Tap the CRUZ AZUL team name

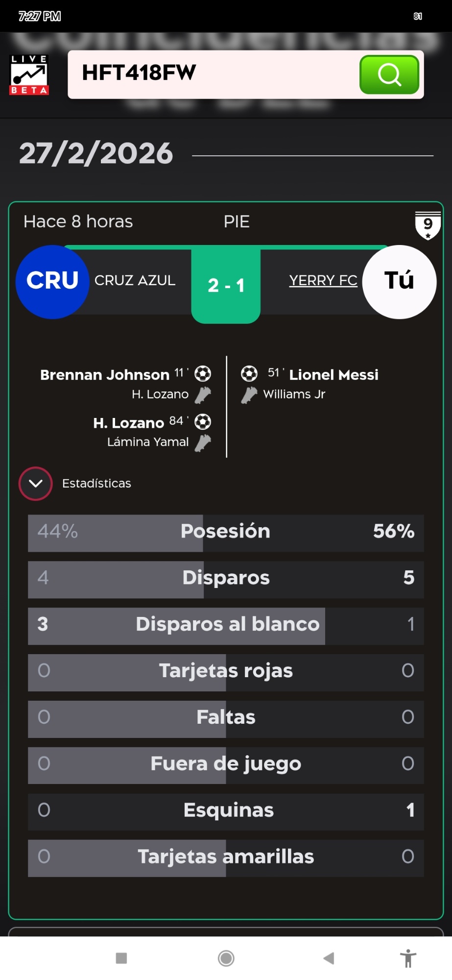(135, 280)
